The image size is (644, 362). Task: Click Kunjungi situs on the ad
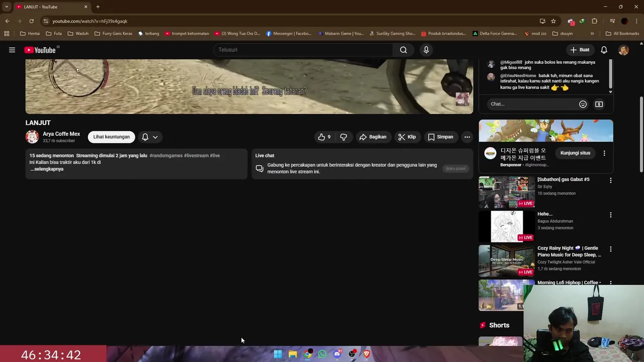click(x=575, y=153)
